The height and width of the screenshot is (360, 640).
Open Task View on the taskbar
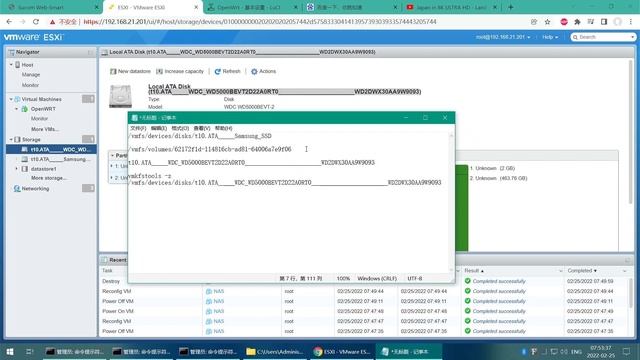click(x=29, y=351)
